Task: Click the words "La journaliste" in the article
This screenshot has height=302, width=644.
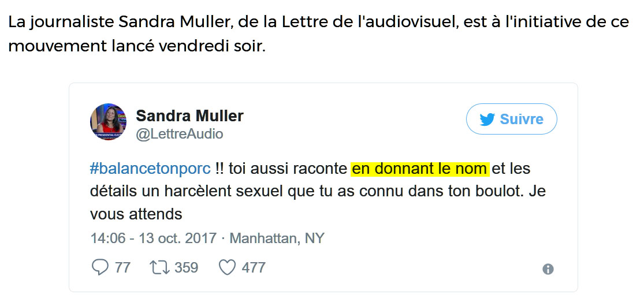Action: click(x=61, y=22)
